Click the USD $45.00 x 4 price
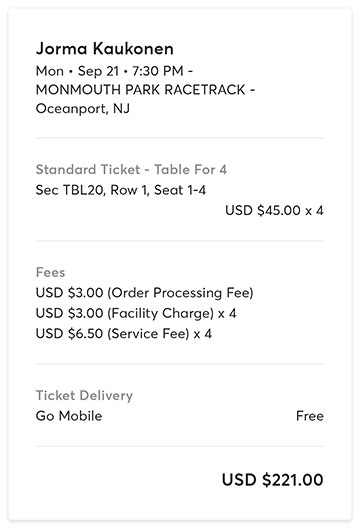This screenshot has height=528, width=360. 274,211
